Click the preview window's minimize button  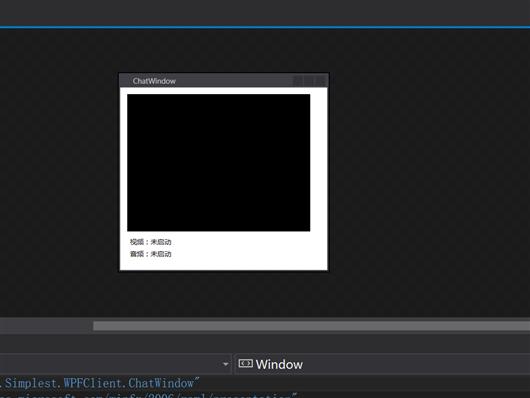[298, 80]
